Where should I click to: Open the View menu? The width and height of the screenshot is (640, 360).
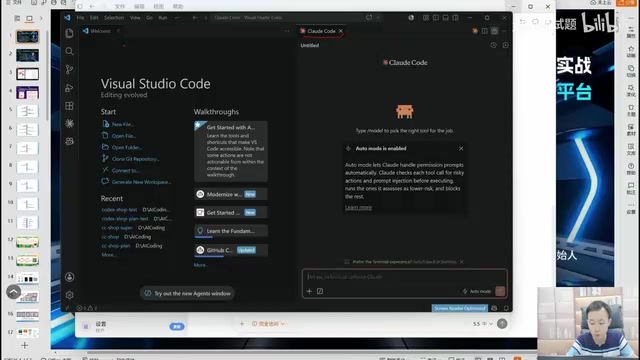[135, 18]
